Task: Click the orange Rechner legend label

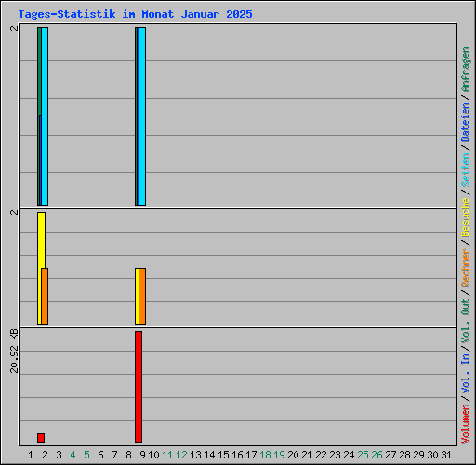Action: (x=466, y=268)
